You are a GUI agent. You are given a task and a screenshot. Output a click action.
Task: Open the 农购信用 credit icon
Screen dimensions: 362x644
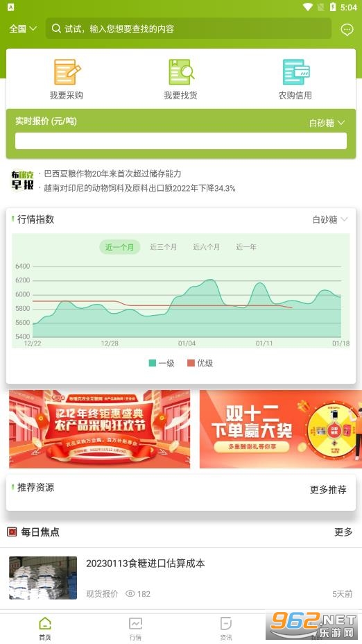(x=295, y=72)
